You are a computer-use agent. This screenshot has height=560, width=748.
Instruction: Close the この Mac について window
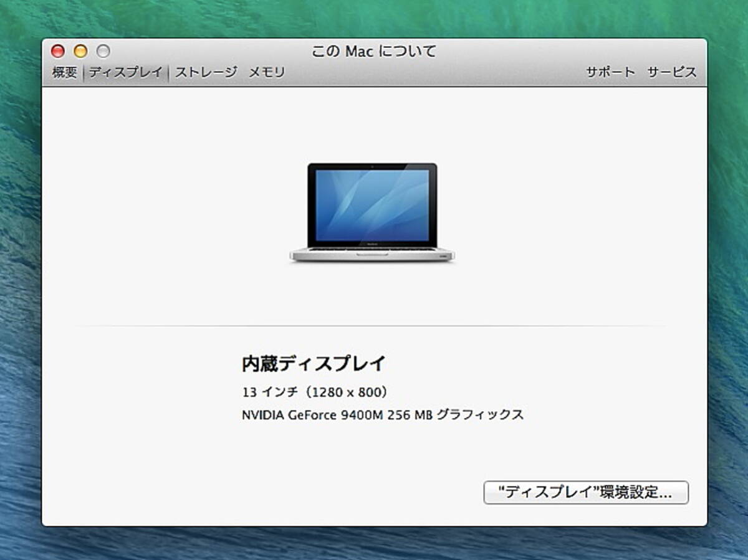58,51
